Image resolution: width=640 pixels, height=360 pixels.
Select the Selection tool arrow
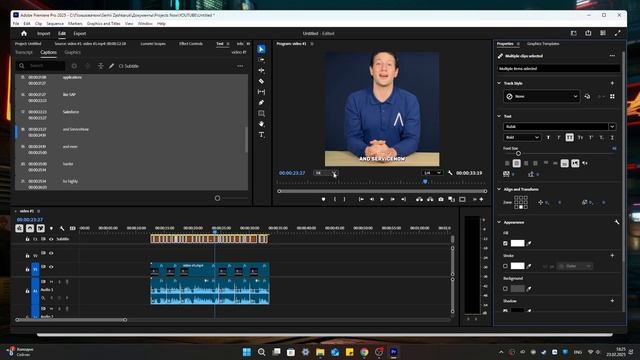262,49
